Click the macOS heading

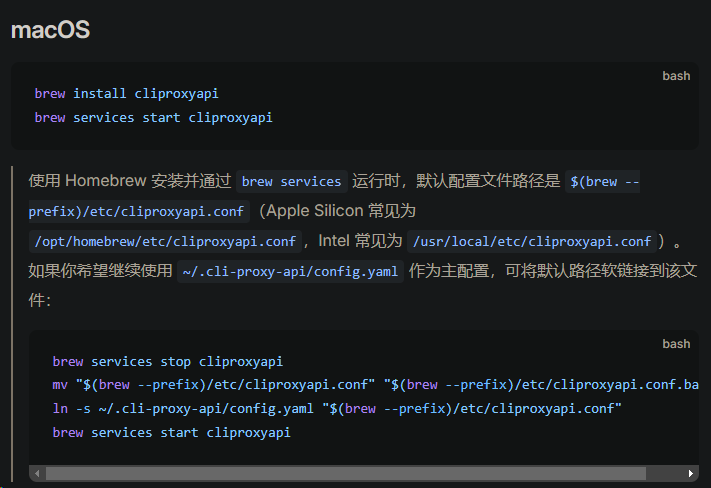pos(50,30)
